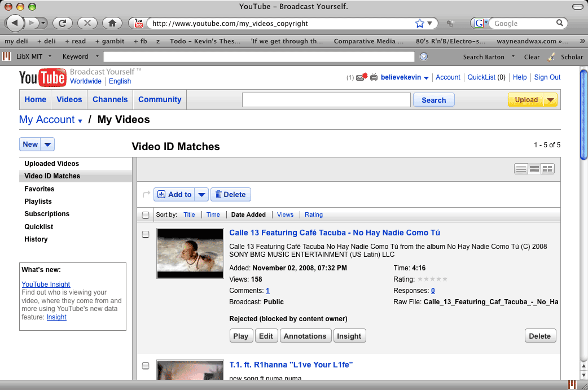
Task: Click the scrollbar down arrow
Action: pos(583,375)
